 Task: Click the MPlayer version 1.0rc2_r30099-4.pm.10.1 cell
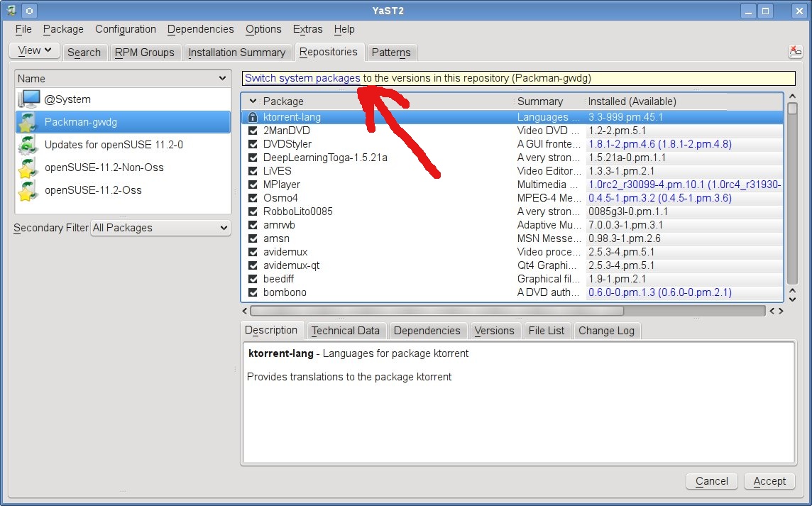684,185
